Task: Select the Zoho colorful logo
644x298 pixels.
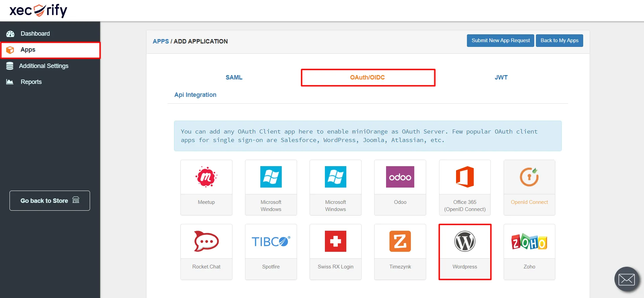Action: [x=529, y=242]
